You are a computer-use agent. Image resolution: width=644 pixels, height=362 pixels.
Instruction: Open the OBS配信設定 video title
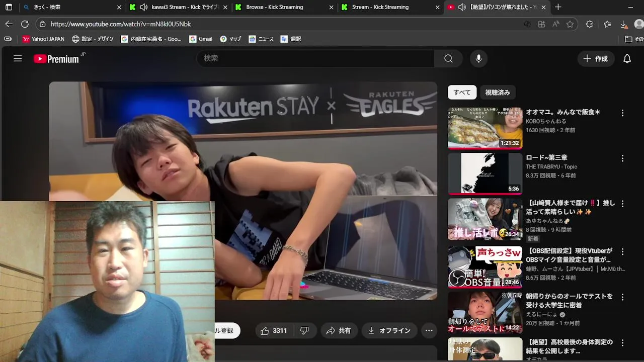[x=569, y=255]
